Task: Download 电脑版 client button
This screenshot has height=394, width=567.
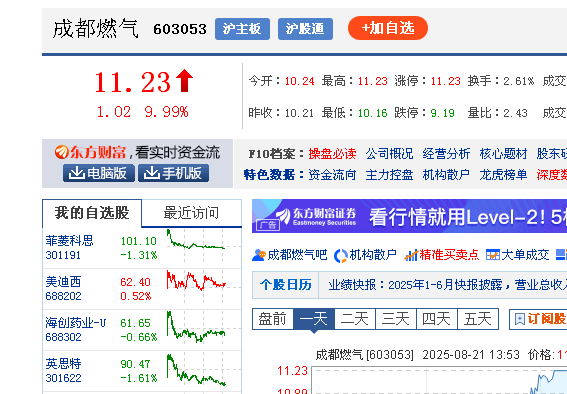Action: [99, 173]
